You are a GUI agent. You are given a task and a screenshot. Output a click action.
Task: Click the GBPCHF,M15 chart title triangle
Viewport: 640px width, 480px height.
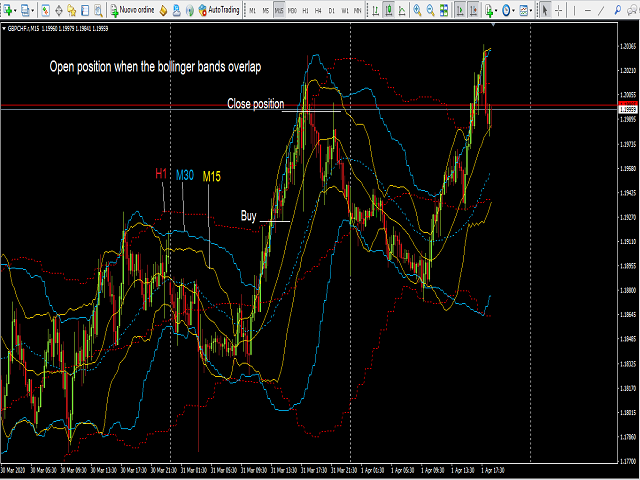pyautogui.click(x=4, y=29)
